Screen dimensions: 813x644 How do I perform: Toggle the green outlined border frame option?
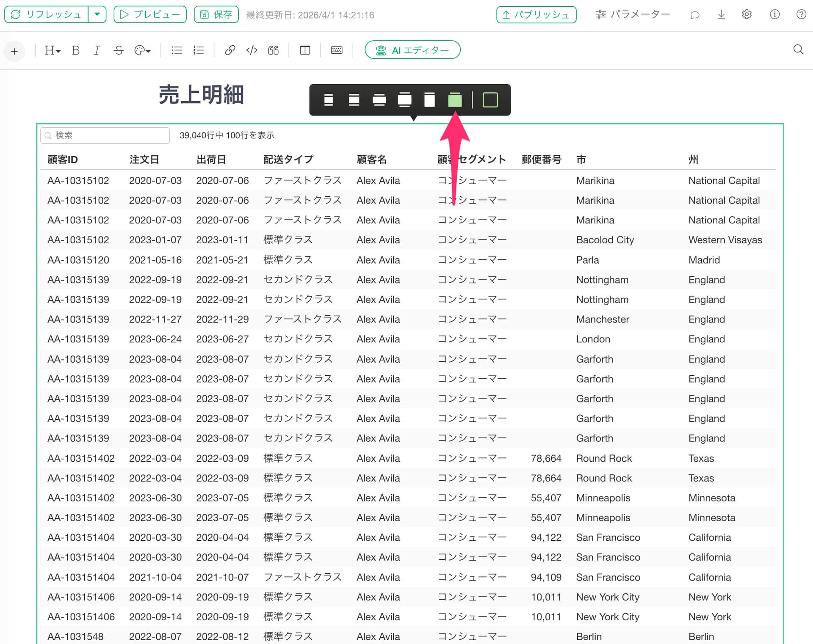coord(490,100)
